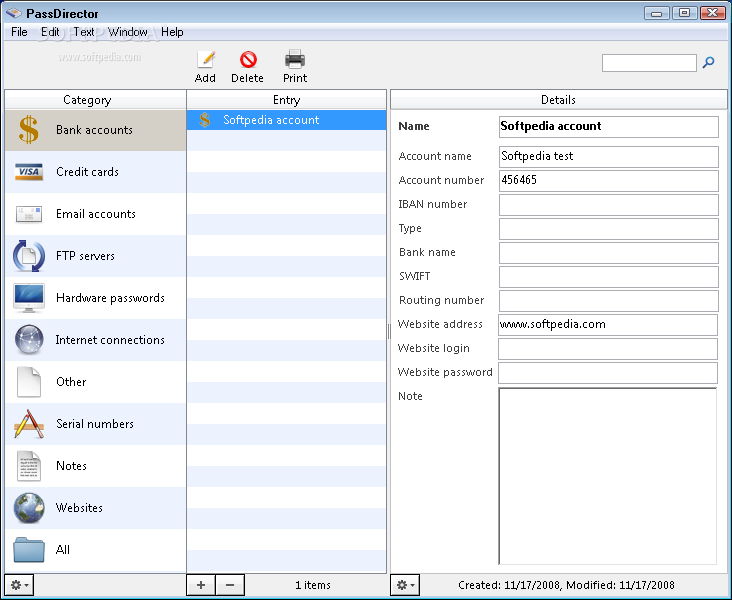
Task: Open the Help menu
Action: pyautogui.click(x=172, y=32)
